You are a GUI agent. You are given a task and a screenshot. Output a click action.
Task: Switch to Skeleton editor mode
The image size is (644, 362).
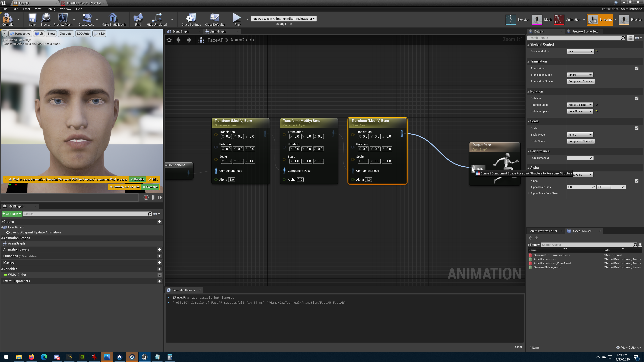[517, 19]
